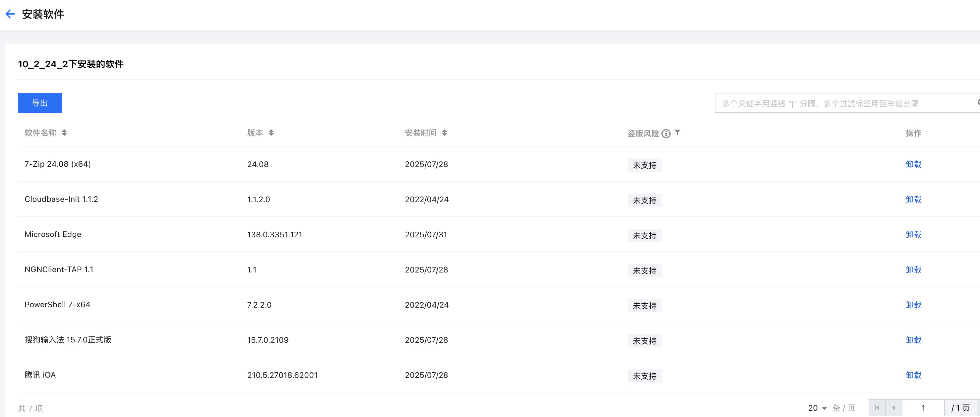980x417 pixels.
Task: Go to previous page arrow icon
Action: [893, 408]
